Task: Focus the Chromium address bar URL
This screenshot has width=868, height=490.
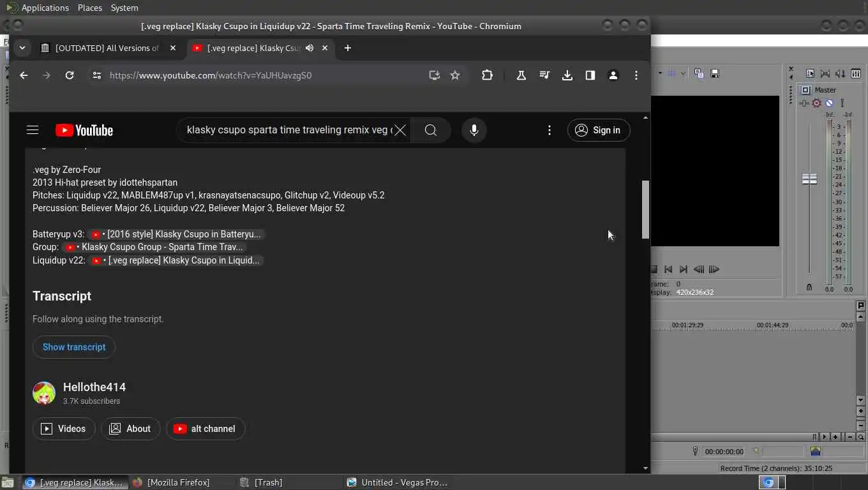Action: 211,75
